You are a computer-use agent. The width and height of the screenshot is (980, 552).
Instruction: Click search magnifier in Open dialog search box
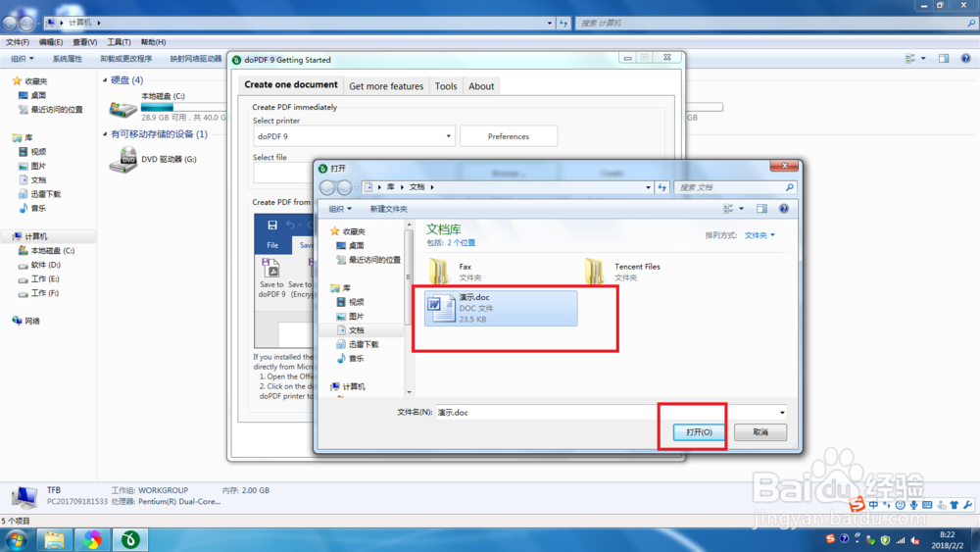click(789, 187)
